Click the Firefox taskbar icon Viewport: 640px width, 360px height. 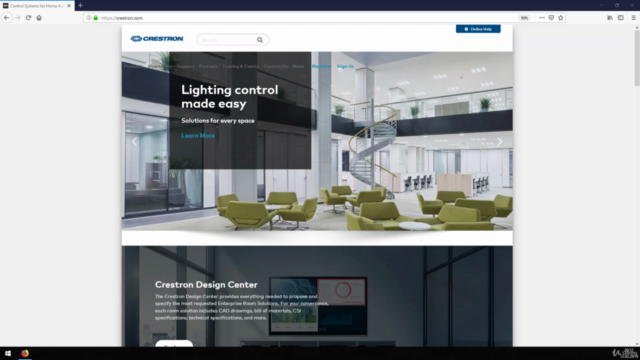pyautogui.click(x=25, y=353)
